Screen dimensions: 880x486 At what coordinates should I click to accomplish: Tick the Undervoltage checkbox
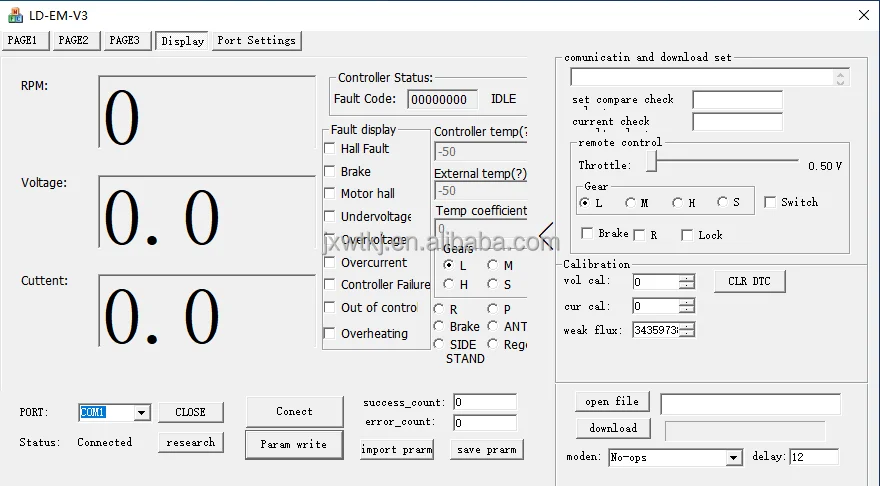[x=330, y=216]
